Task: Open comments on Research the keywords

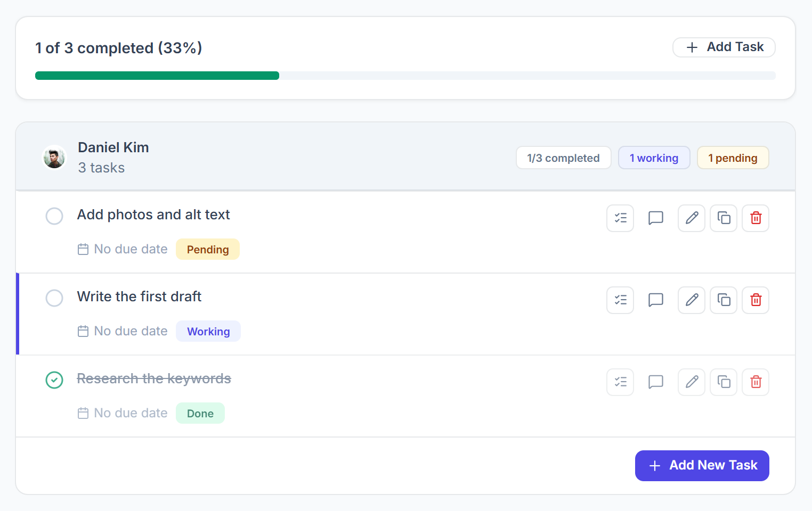Action: coord(656,382)
